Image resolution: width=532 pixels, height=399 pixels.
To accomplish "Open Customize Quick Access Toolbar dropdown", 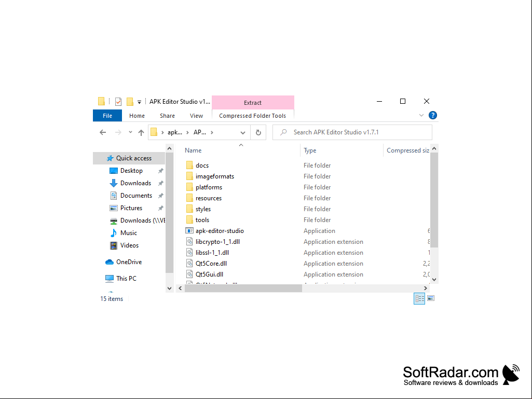I will pos(139,102).
